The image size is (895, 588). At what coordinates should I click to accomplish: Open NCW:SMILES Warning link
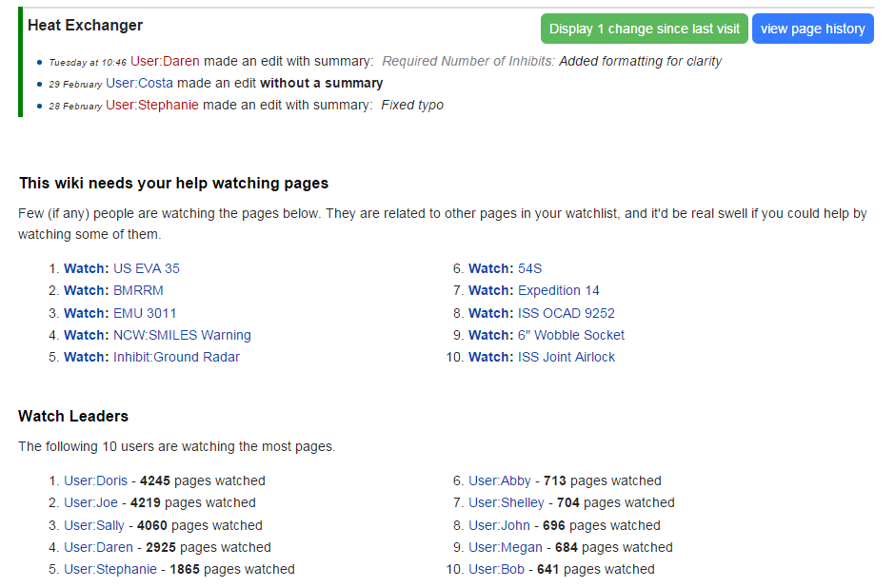(x=182, y=335)
